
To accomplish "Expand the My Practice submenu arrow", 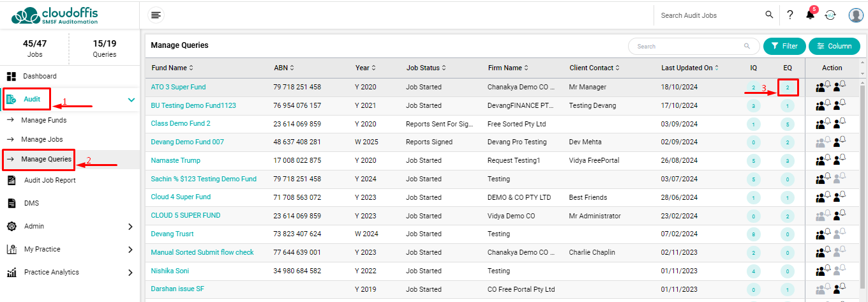I will point(130,249).
